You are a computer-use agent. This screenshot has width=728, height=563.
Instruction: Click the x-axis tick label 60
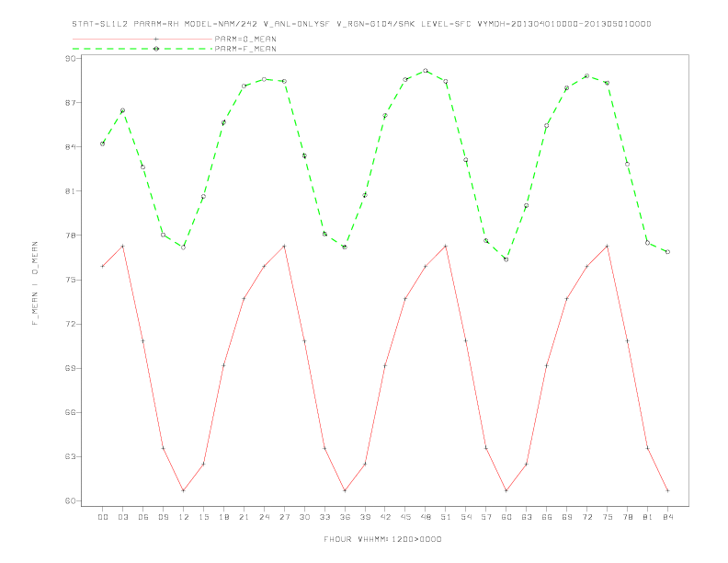point(506,517)
